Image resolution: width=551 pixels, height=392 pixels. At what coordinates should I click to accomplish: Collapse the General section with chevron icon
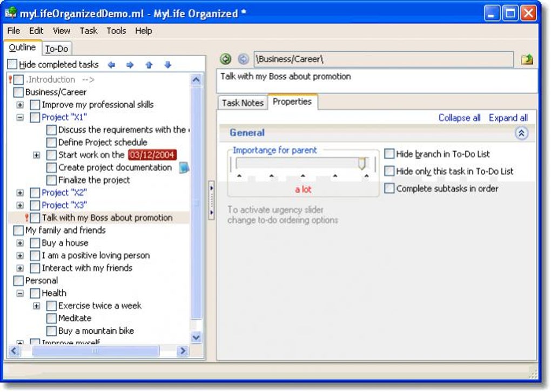[521, 133]
